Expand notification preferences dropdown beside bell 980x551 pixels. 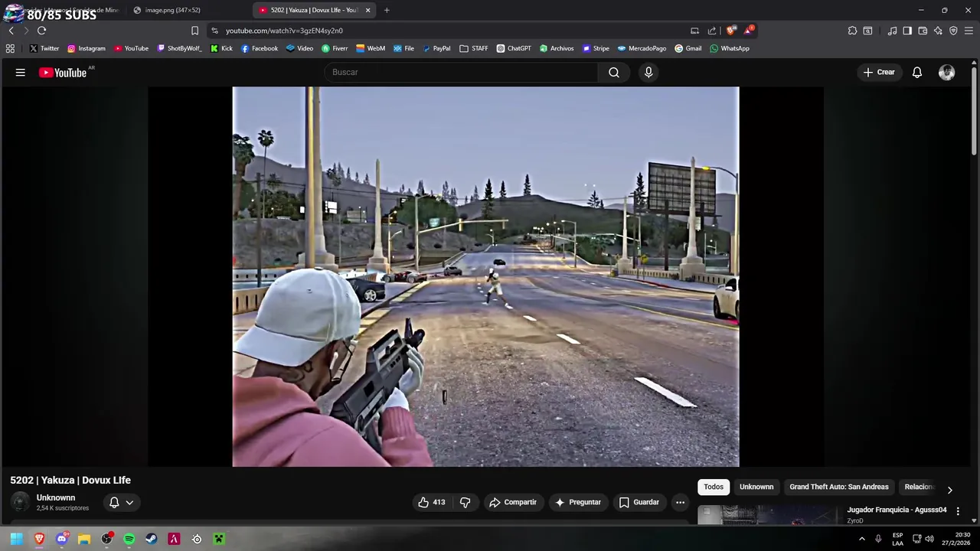[129, 502]
